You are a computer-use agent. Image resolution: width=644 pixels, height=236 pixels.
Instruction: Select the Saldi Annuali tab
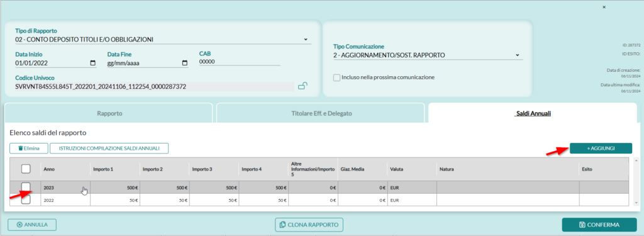[x=532, y=113]
